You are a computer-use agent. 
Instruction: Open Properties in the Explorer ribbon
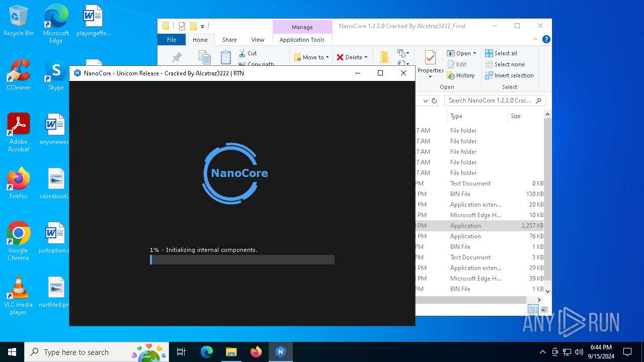[430, 64]
